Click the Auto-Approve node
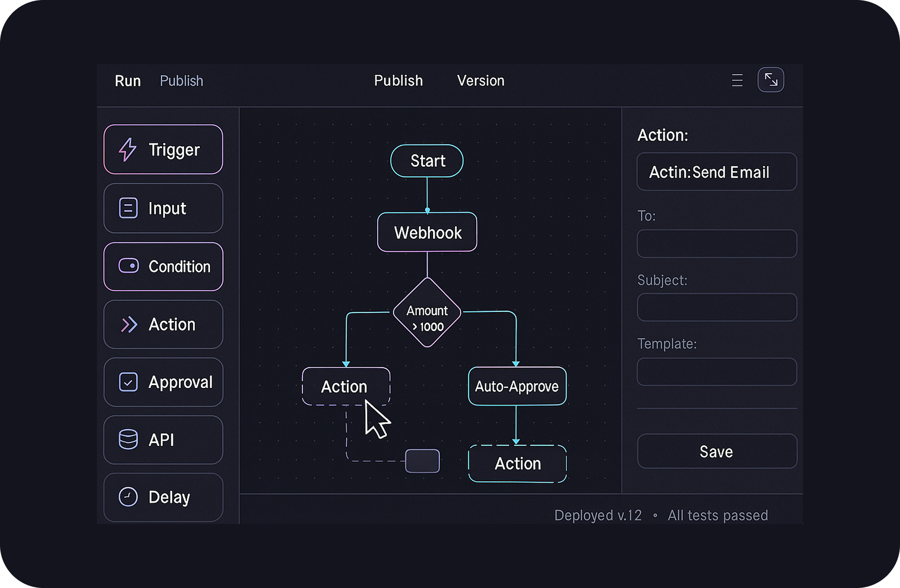This screenshot has height=588, width=900. [517, 386]
